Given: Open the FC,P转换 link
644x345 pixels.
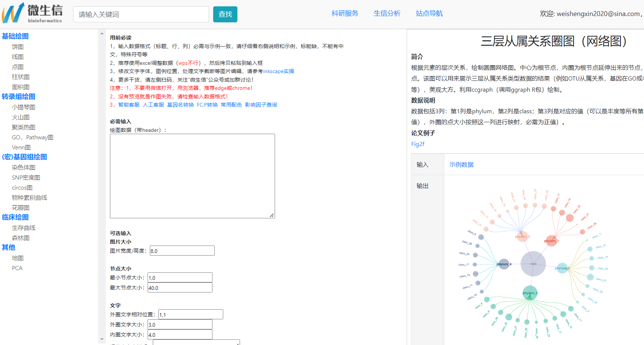Looking at the screenshot, I should point(207,105).
